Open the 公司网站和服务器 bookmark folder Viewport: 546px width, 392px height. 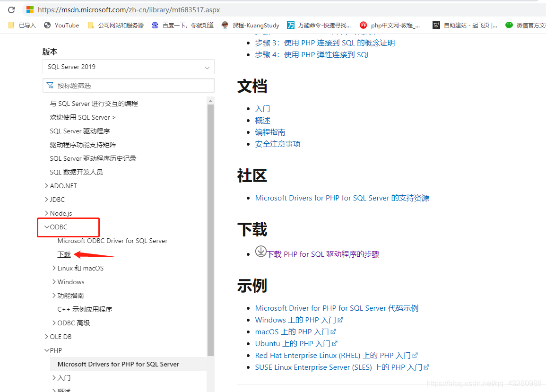[116, 25]
